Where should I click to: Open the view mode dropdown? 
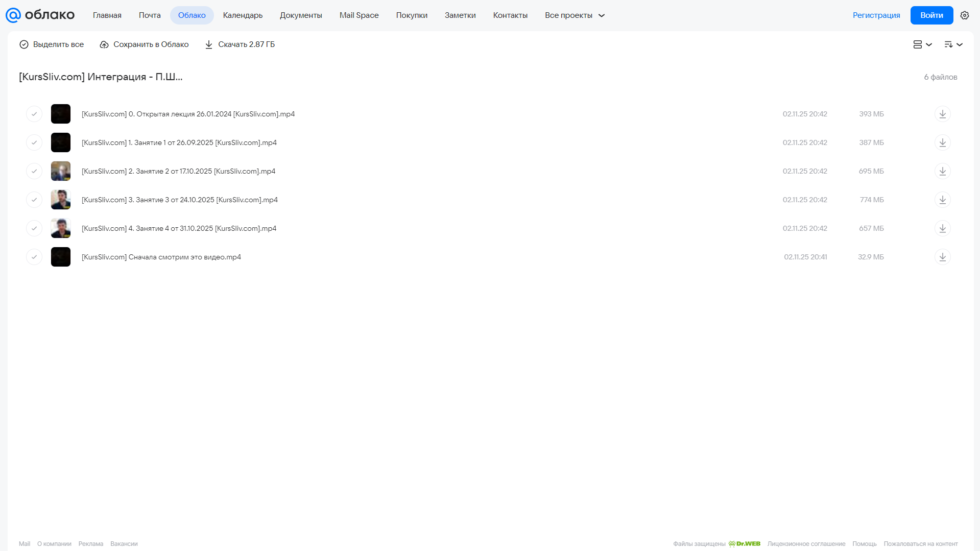[x=922, y=44]
